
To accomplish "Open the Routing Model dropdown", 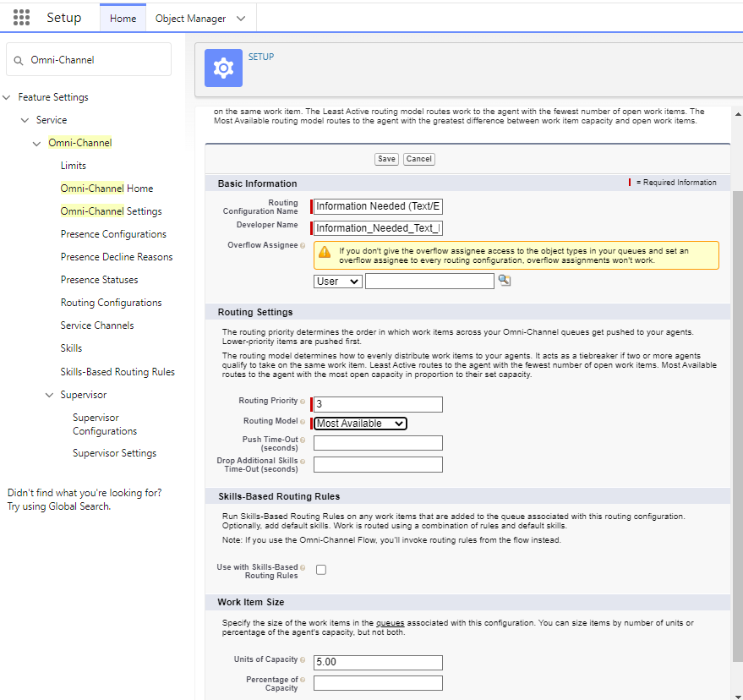I will (x=360, y=424).
